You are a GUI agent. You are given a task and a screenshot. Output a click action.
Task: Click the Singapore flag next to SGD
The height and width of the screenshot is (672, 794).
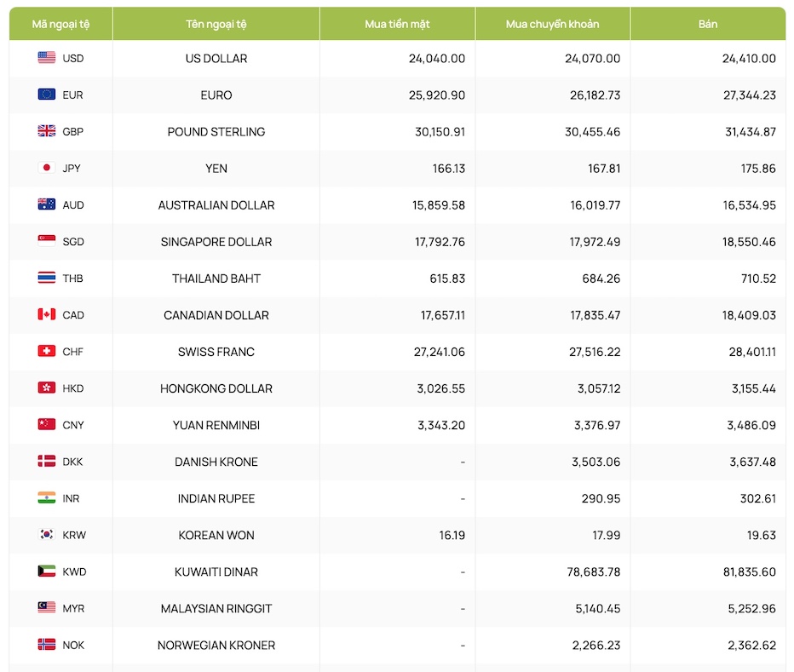(47, 241)
